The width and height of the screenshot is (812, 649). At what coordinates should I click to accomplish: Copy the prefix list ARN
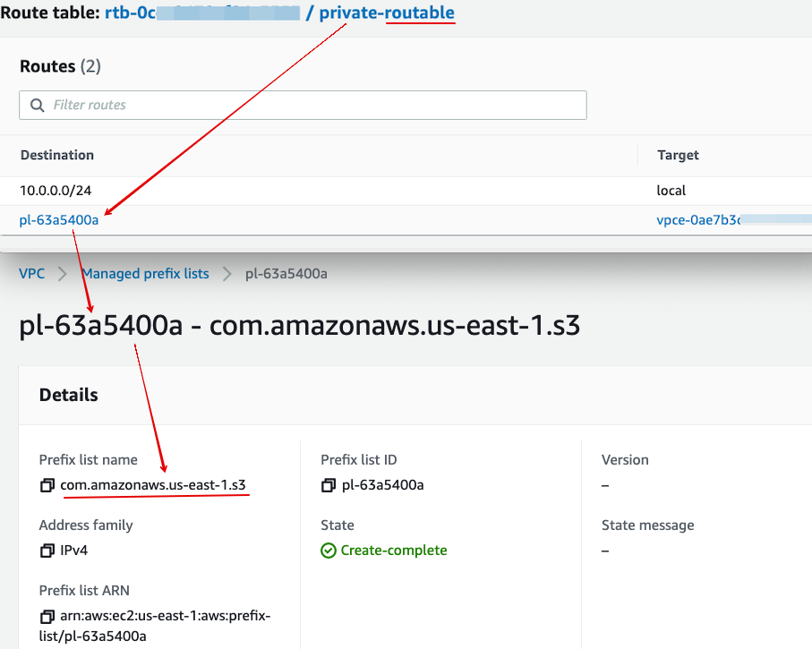point(47,617)
